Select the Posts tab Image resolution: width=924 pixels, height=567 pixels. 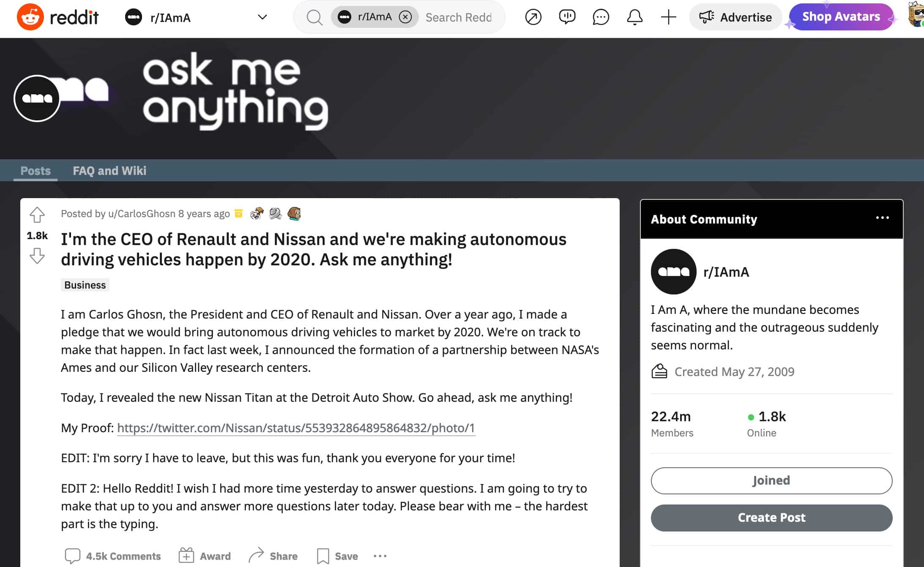(x=35, y=171)
